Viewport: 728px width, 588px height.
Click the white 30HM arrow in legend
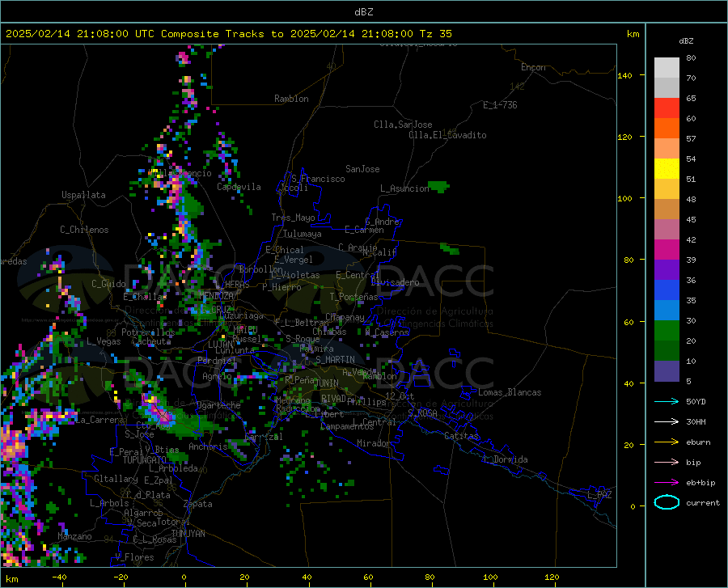point(667,422)
